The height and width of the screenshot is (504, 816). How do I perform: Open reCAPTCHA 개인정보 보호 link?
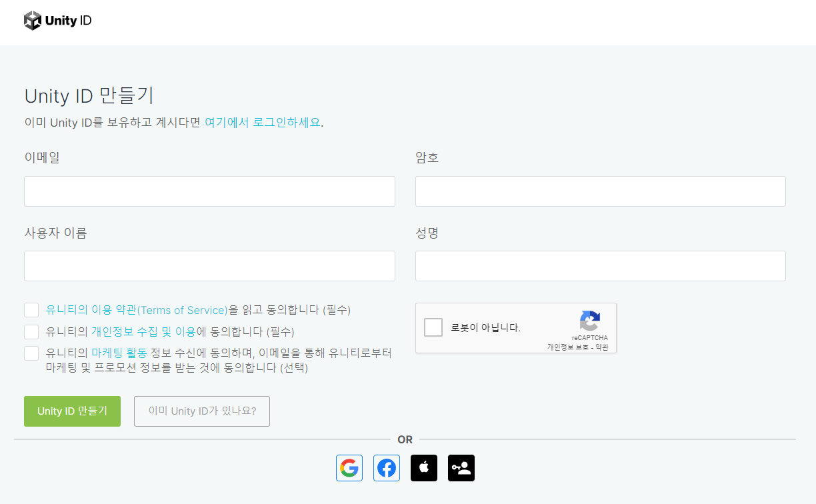(x=568, y=347)
